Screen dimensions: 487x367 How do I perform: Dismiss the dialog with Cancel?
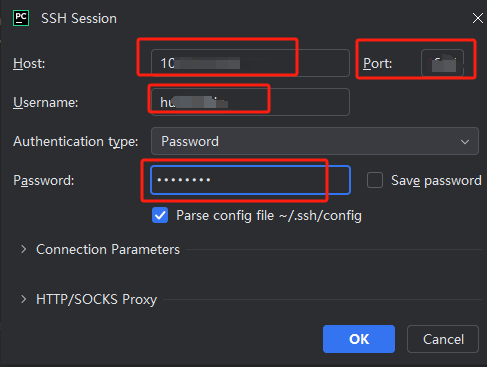[443, 339]
